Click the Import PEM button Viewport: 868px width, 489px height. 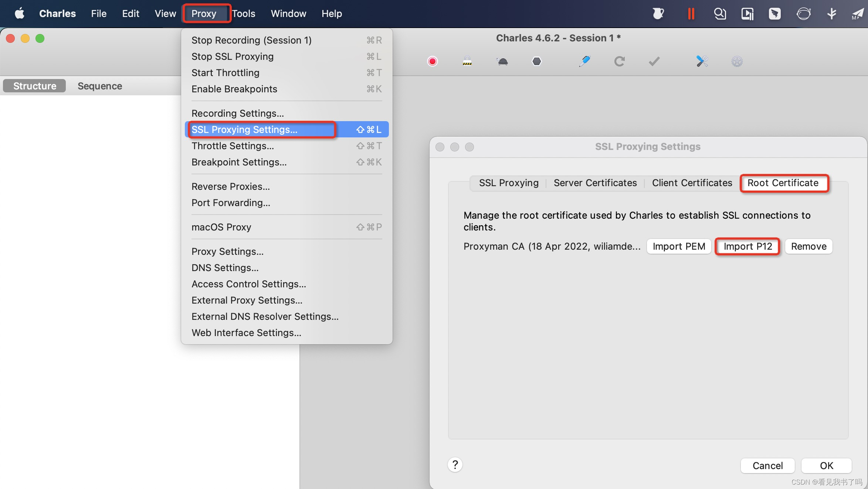679,246
